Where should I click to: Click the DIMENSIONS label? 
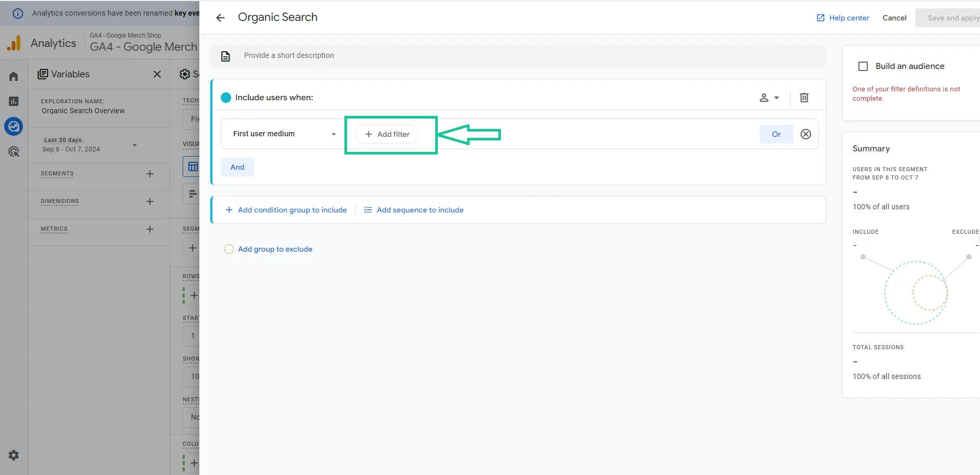[x=60, y=201]
